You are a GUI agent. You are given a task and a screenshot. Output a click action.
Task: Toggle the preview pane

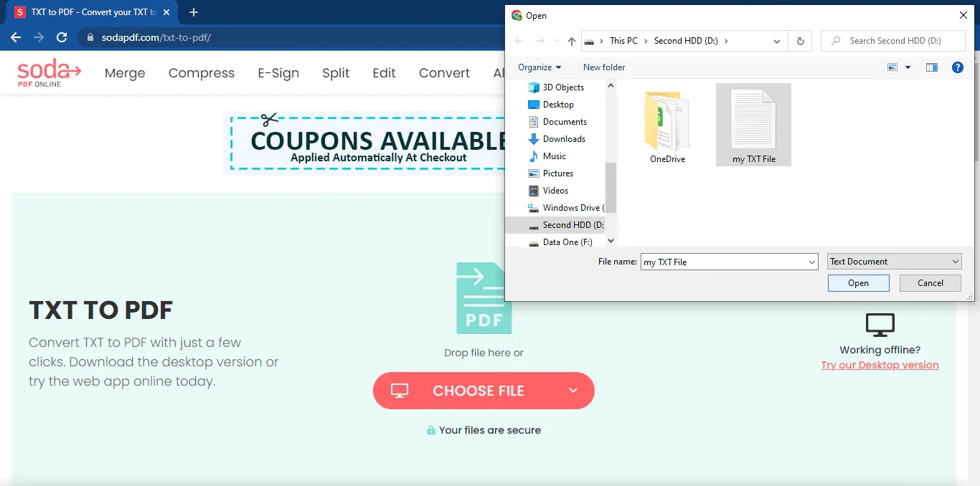[x=931, y=67]
